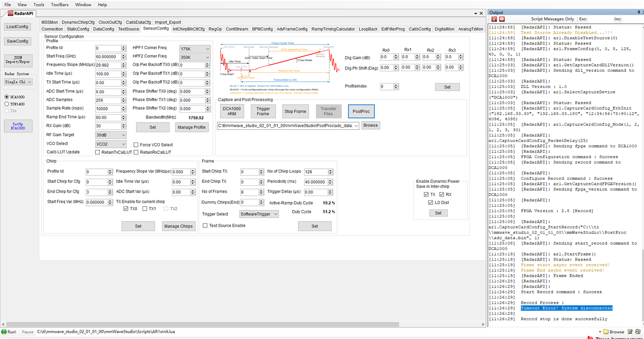The image size is (644, 339).
Task: Check RetainRxCalLUT option
Action: pos(136,152)
